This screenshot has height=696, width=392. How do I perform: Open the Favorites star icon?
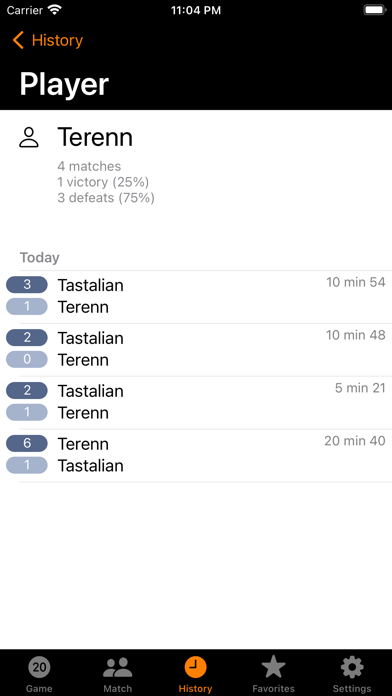pos(273,667)
